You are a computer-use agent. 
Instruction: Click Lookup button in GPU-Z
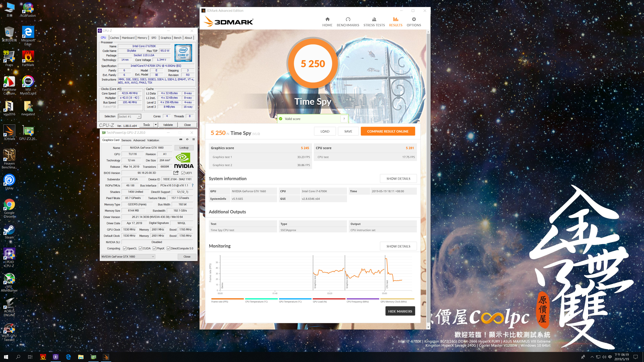[x=184, y=148]
